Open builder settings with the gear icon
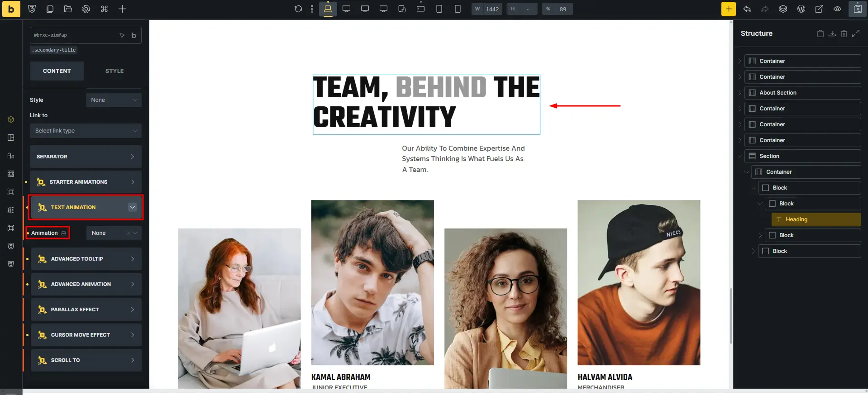The height and width of the screenshot is (395, 868). pos(86,9)
